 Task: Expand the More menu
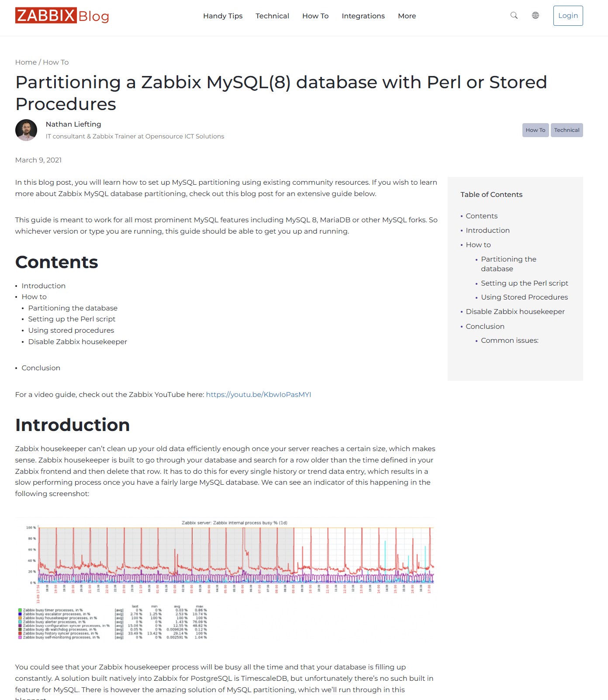(407, 16)
